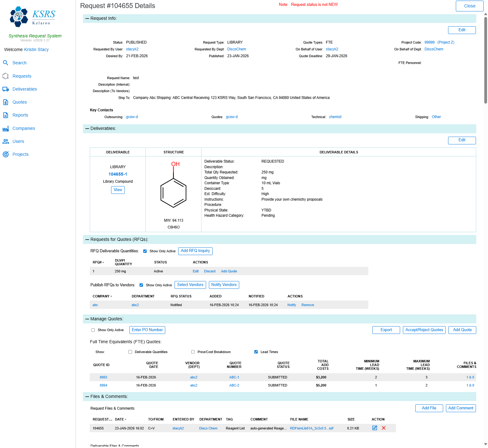Click the Companies factory icon
Viewport: 488px width, 448px height.
pyautogui.click(x=6, y=128)
